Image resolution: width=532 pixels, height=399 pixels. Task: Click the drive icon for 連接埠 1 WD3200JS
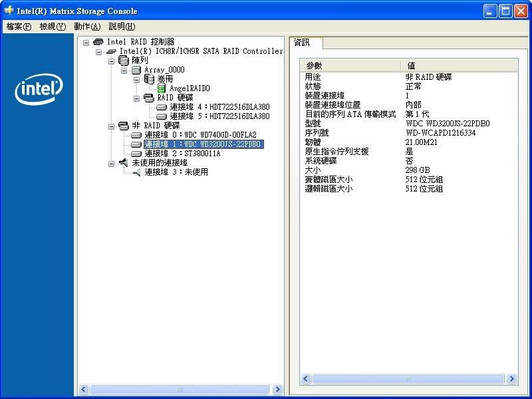136,144
